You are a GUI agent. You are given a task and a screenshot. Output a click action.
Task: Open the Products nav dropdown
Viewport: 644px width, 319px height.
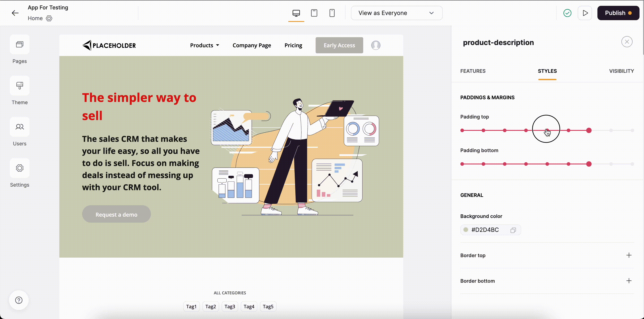coord(204,45)
